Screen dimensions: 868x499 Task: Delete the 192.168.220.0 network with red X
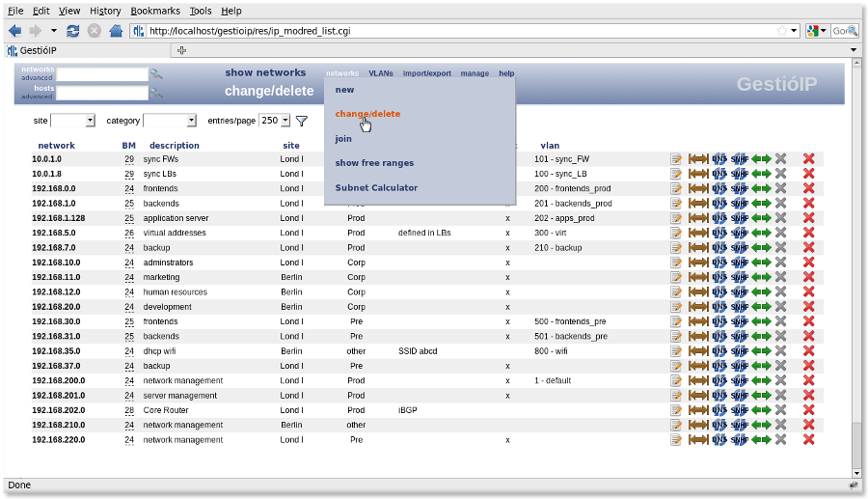pos(808,440)
